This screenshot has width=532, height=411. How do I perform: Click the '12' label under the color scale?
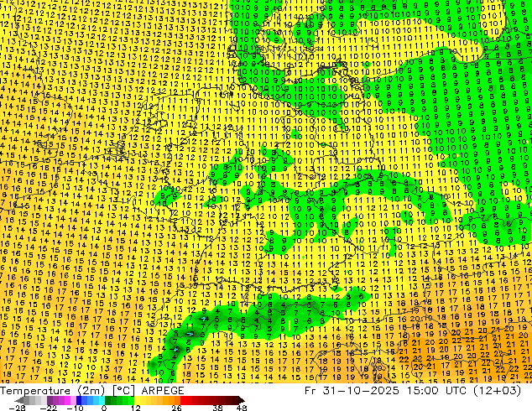[136, 408]
